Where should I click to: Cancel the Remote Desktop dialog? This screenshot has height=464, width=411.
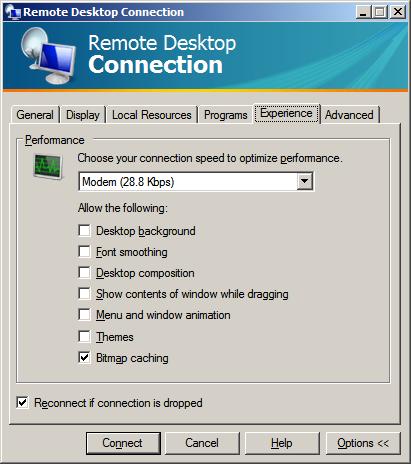202,443
